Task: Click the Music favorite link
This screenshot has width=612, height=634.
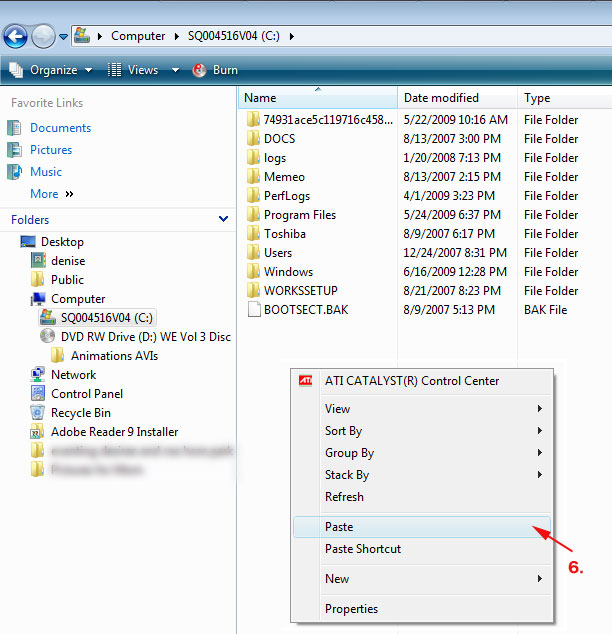Action: coord(46,172)
